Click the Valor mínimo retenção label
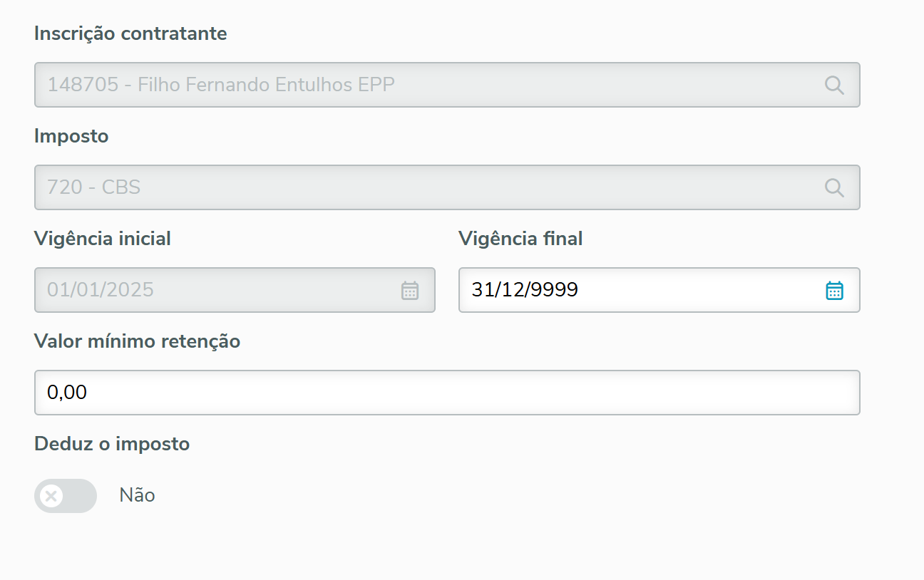Viewport: 924px width, 580px height. (x=137, y=341)
